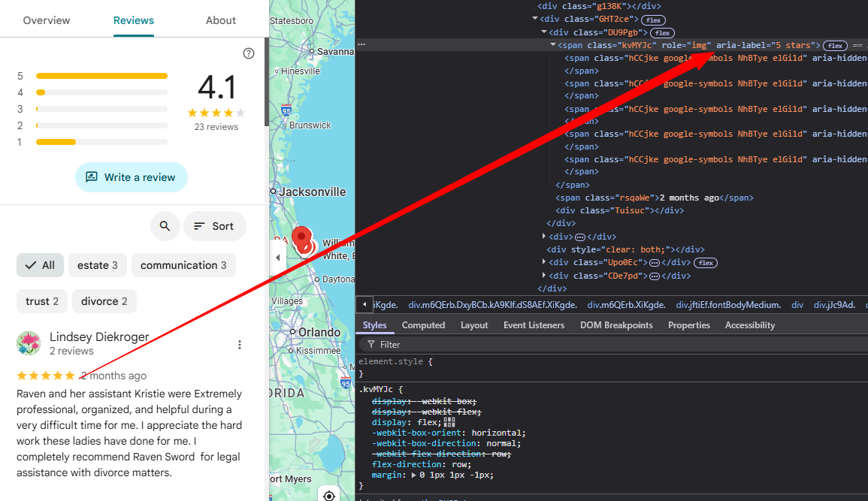Expand the margin shorthand property
The image size is (868, 501).
(x=413, y=475)
